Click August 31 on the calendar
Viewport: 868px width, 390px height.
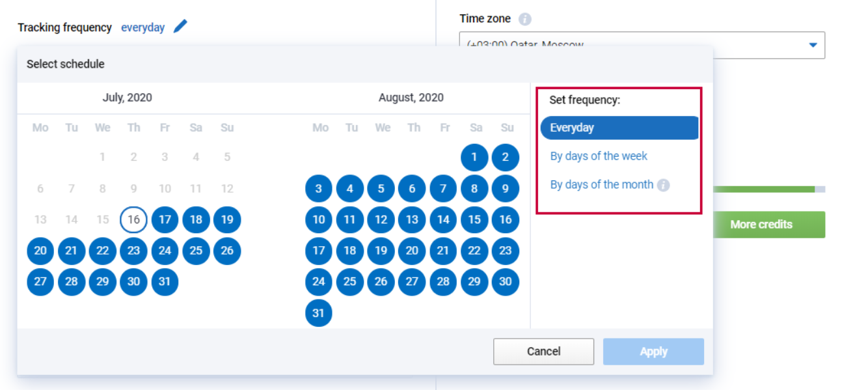[x=318, y=313]
